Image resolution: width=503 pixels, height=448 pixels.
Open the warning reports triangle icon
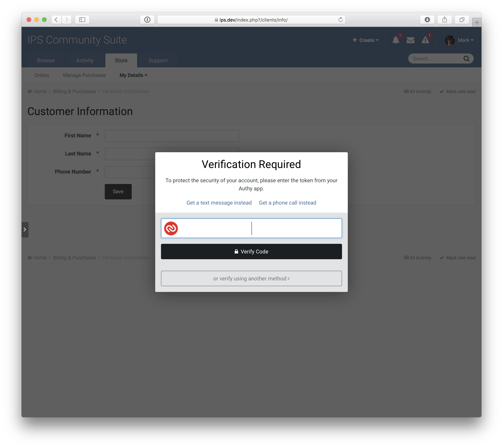[425, 40]
